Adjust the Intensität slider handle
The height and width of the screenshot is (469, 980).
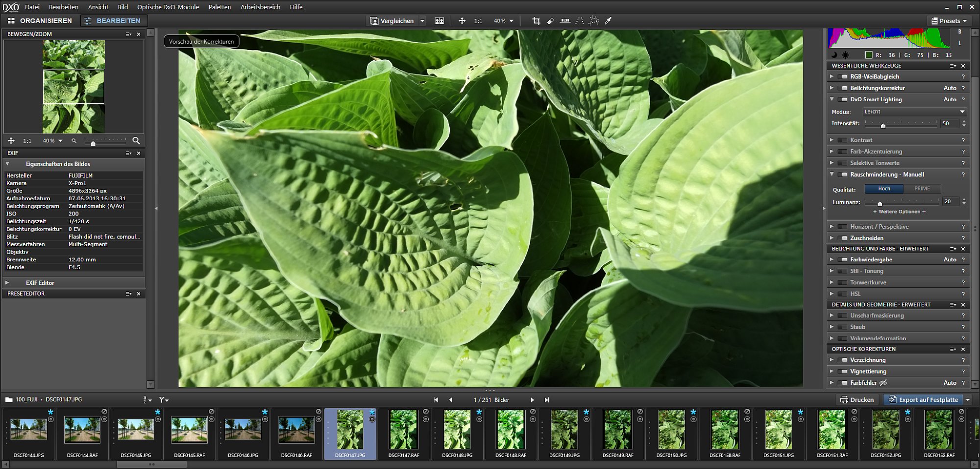pos(883,126)
